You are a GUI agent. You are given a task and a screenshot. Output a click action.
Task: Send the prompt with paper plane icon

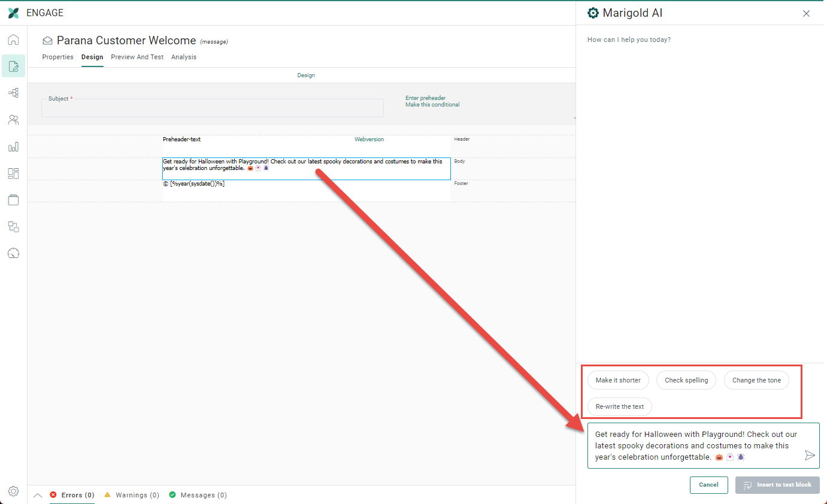(810, 456)
